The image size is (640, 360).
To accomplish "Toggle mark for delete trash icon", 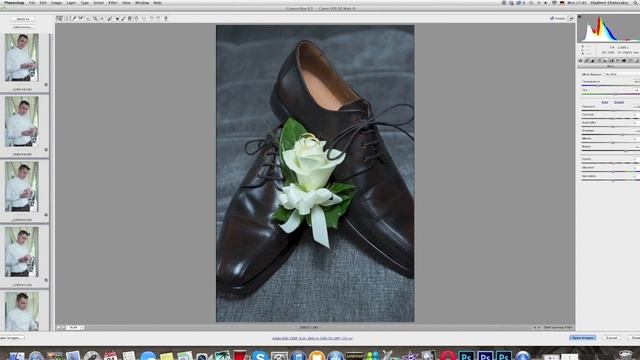I will (x=166, y=18).
